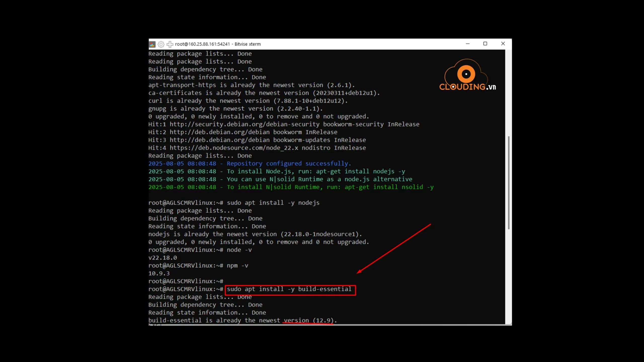Click the line 'curl is already the newest version (7.88.1-10+deb12u12).'

point(248,101)
